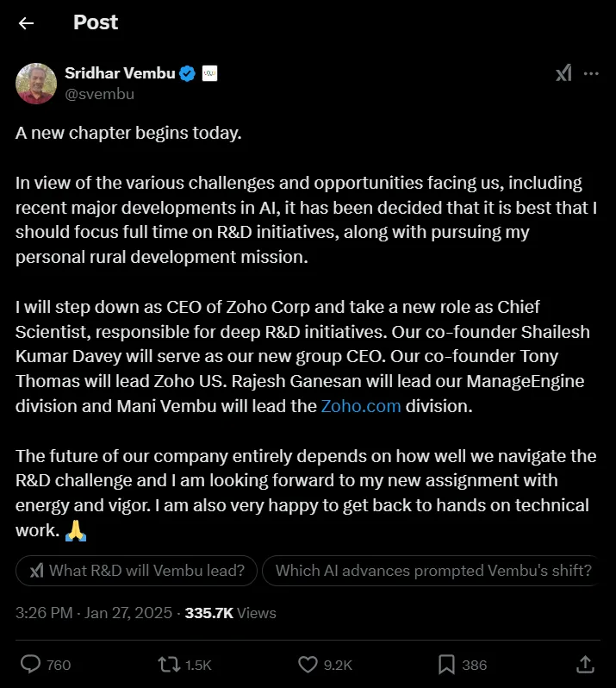The width and height of the screenshot is (616, 688).
Task: View the 335.7K Views analytics
Action: click(x=231, y=613)
